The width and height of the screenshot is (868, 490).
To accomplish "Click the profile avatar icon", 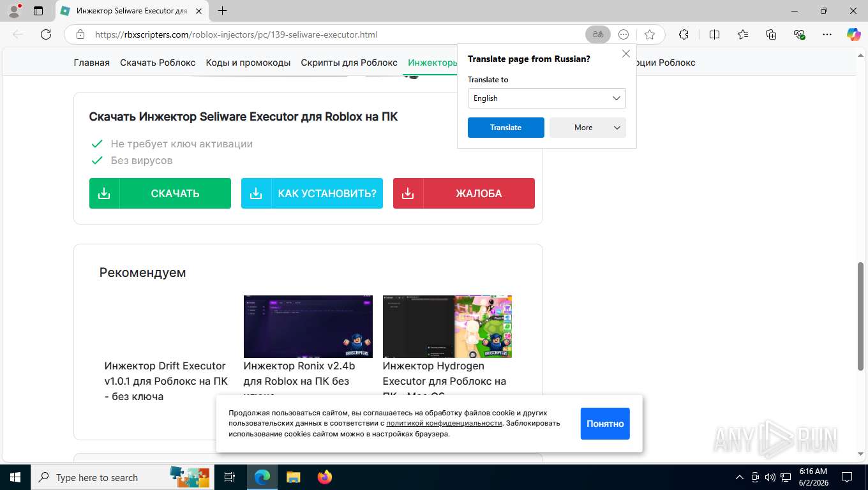I will pyautogui.click(x=13, y=11).
